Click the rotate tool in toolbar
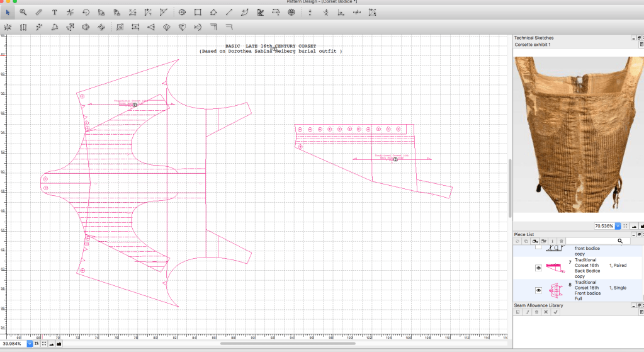644x352 pixels. pos(86,12)
